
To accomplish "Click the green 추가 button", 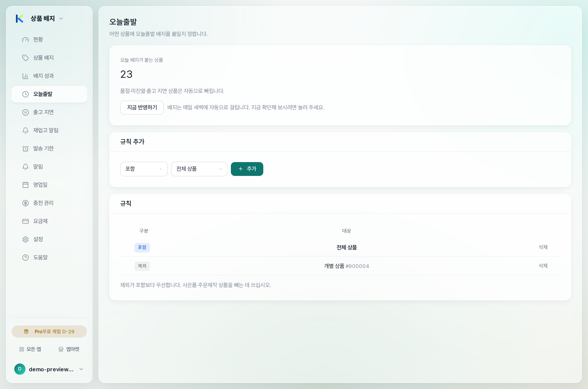I will coord(247,169).
